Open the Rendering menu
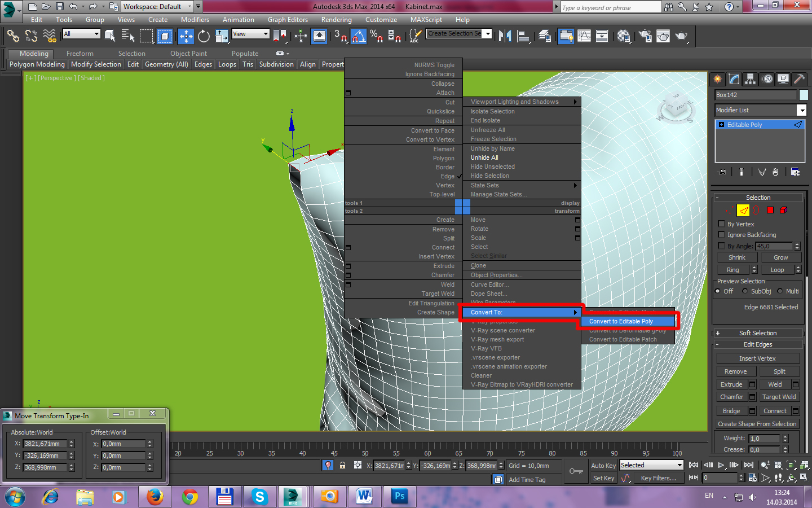The width and height of the screenshot is (812, 508). 336,20
